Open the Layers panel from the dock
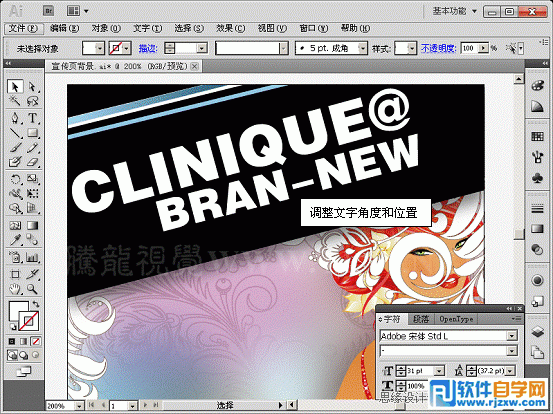 click(x=537, y=331)
